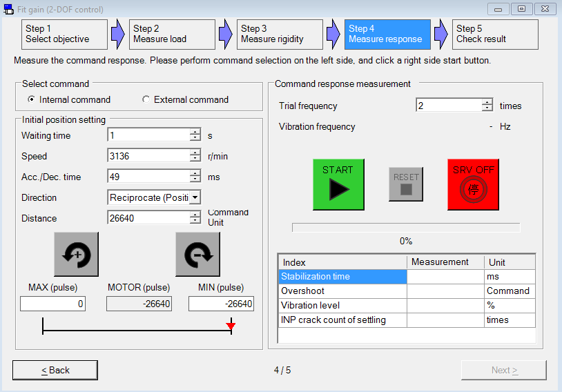Jog motor in negative direction
The image size is (562, 392).
point(198,254)
